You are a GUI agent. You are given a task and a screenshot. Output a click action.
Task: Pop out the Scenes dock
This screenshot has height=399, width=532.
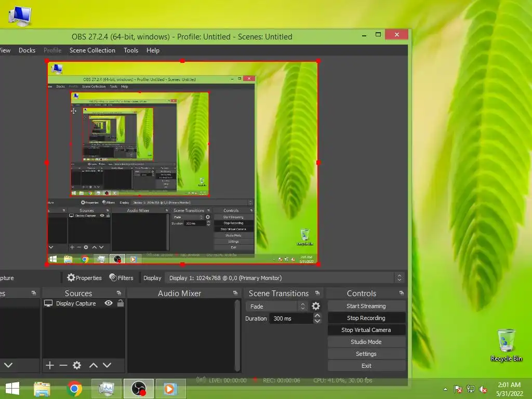click(x=34, y=293)
